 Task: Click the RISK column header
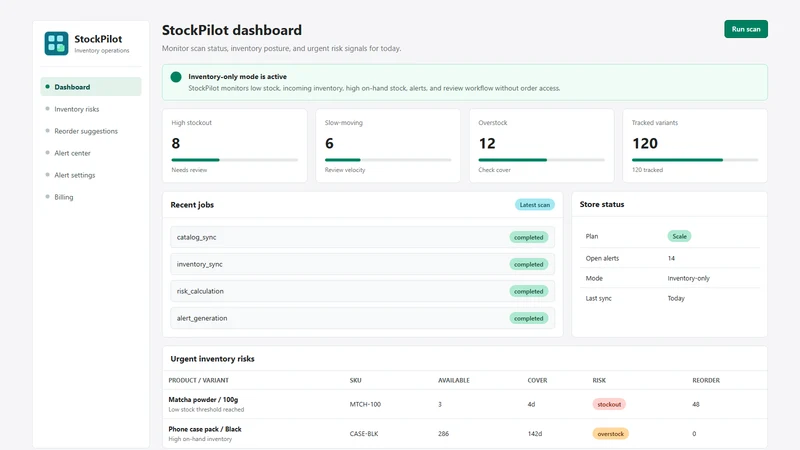599,380
